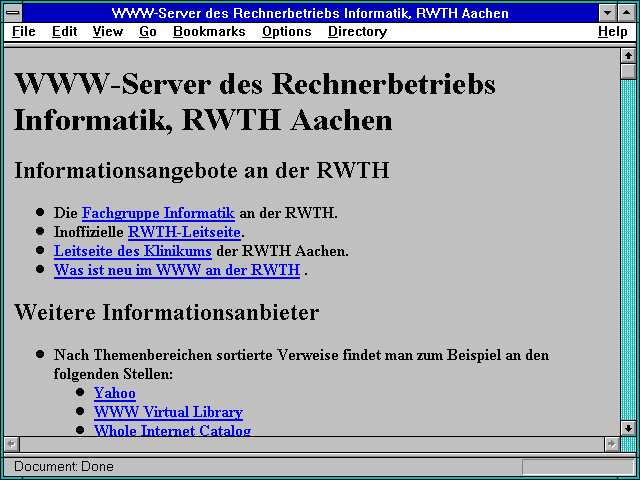640x480 pixels.
Task: Click the window title bar text
Action: [x=310, y=13]
